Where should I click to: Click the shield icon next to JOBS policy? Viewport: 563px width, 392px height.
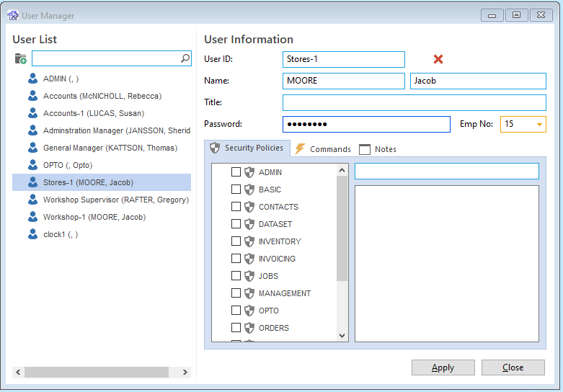click(249, 276)
